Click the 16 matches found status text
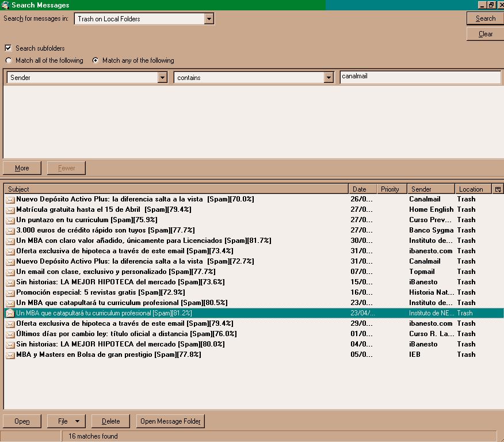The image size is (504, 442). coord(93,436)
